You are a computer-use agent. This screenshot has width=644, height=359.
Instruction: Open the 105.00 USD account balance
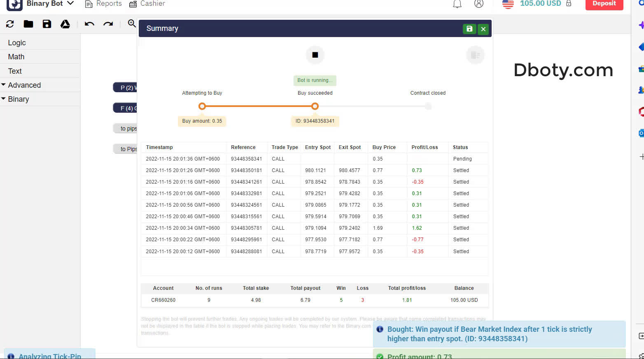pos(540,4)
